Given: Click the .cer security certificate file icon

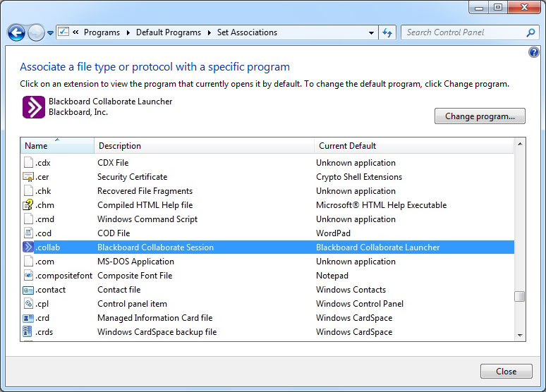Looking at the screenshot, I should pos(28,177).
